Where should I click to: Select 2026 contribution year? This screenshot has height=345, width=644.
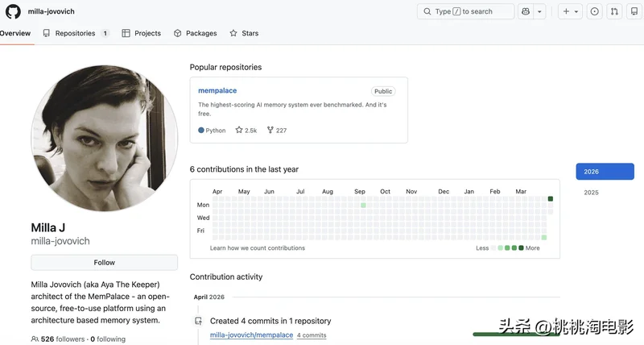point(604,172)
